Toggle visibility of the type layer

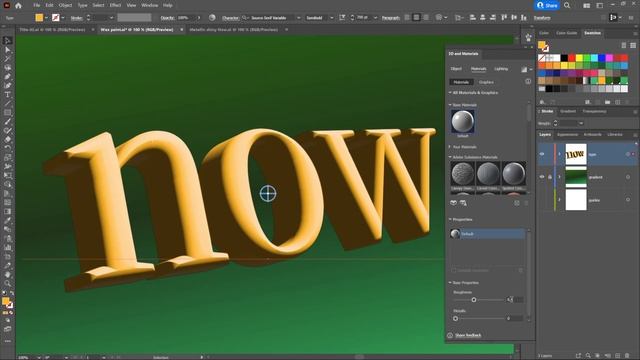click(542, 154)
